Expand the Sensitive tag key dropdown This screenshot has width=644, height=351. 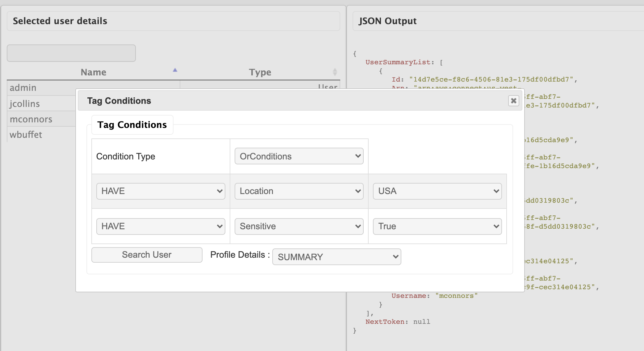(x=299, y=226)
